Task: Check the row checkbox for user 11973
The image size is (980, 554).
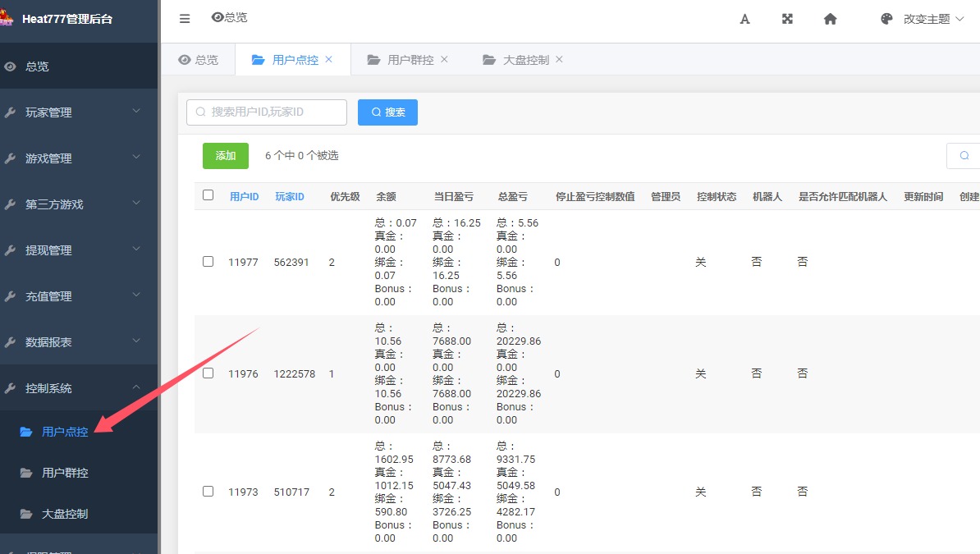Action: 208,491
